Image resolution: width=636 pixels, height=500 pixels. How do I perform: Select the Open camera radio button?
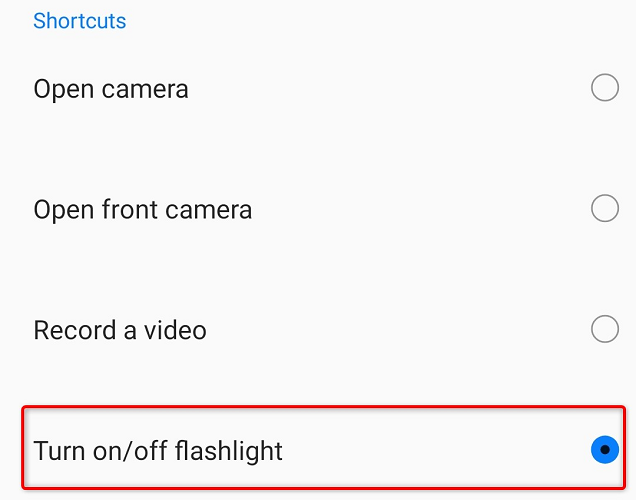tap(605, 89)
